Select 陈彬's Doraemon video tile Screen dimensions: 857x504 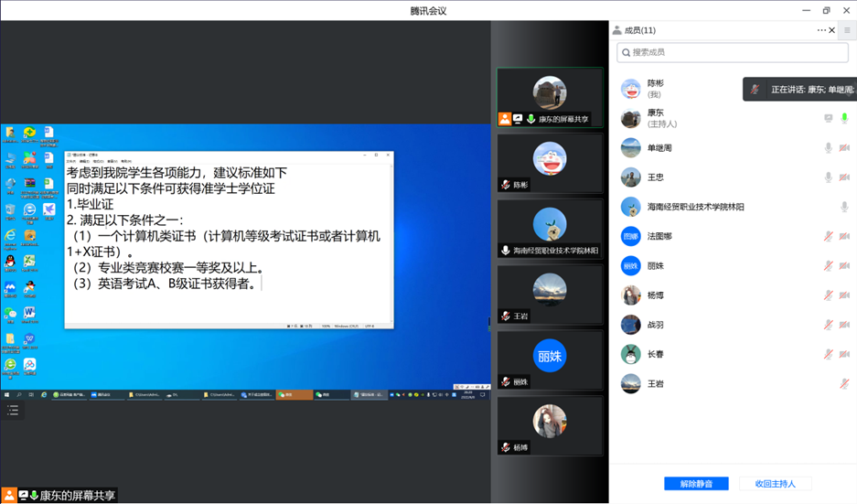(x=550, y=163)
